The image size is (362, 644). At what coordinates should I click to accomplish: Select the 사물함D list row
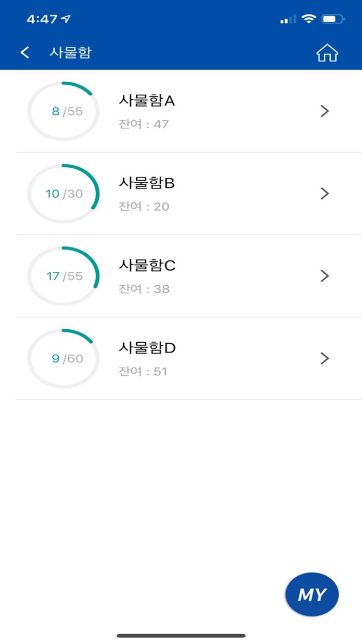point(181,358)
